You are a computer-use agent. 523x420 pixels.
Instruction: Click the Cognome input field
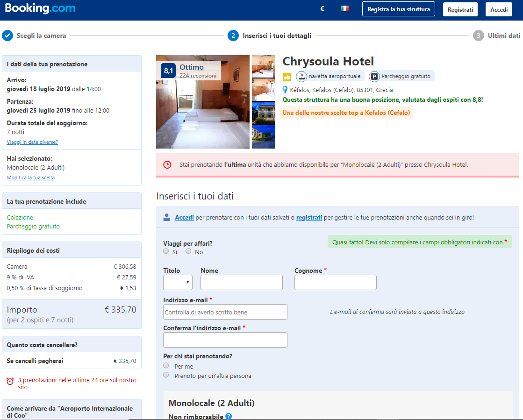point(336,282)
